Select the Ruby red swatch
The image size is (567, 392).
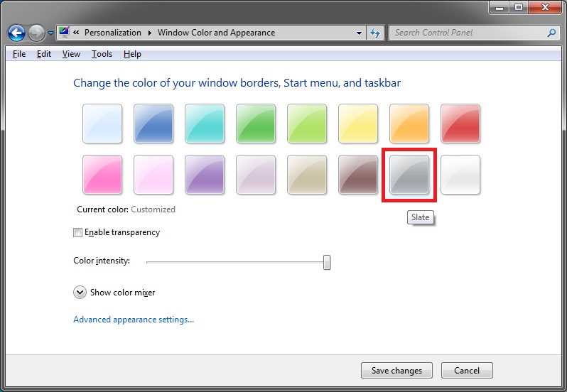tap(460, 124)
